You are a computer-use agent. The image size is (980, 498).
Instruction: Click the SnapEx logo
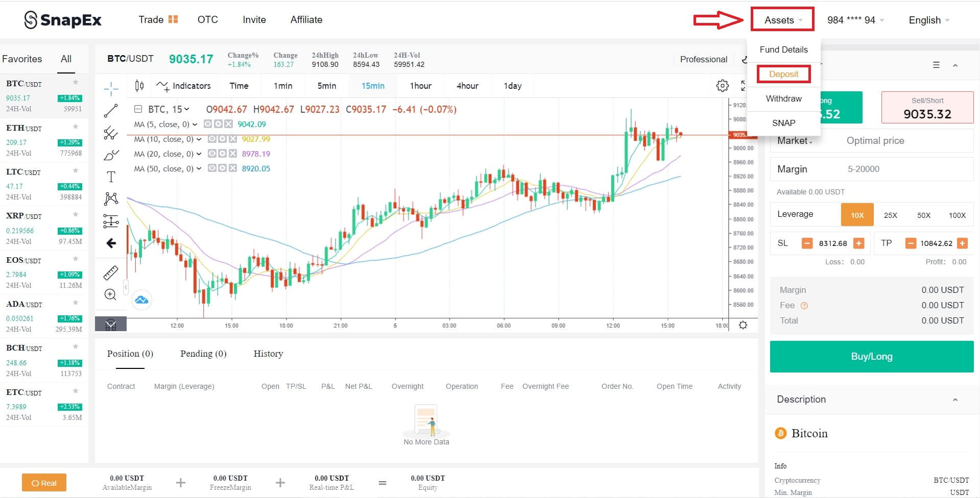[x=63, y=20]
